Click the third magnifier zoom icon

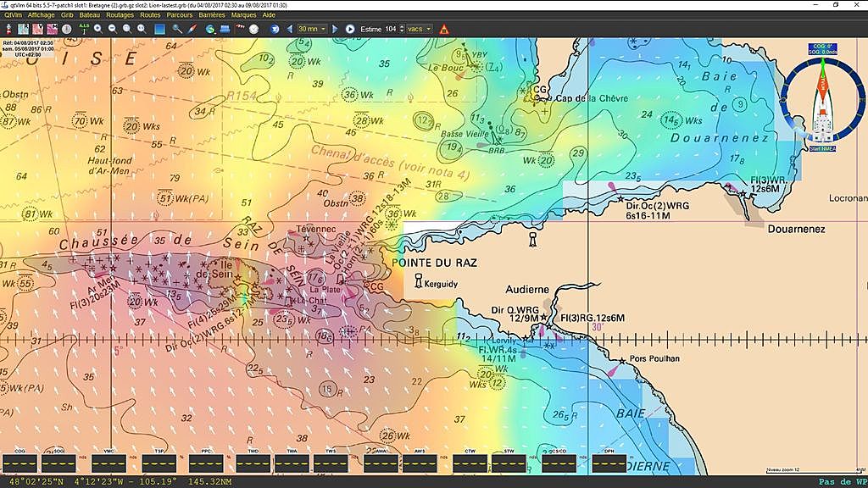(127, 29)
